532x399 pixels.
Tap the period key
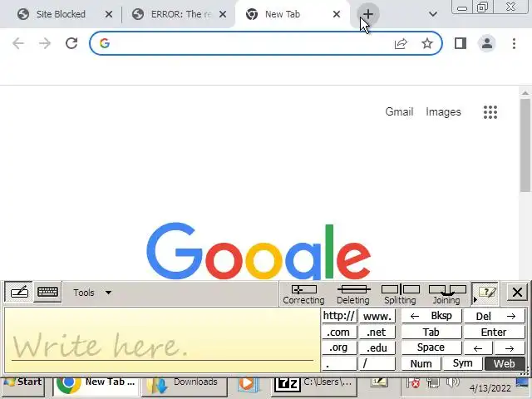click(339, 364)
